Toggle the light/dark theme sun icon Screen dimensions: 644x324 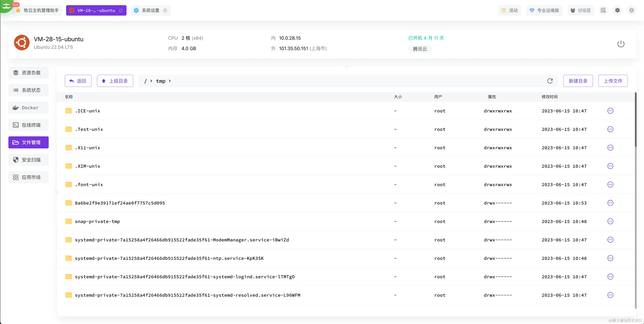(x=631, y=10)
